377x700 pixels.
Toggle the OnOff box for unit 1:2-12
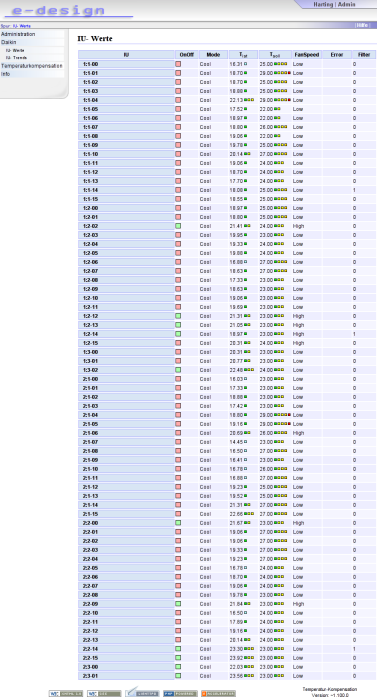[178, 316]
